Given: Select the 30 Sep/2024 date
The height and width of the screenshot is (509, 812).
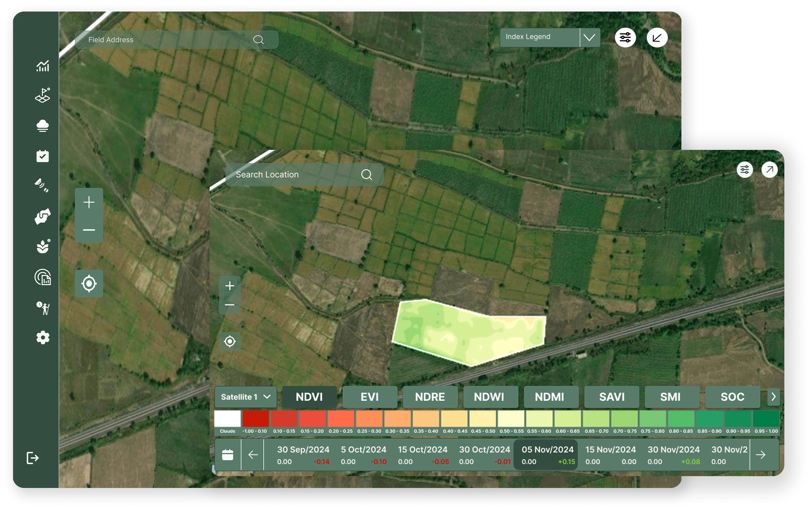Looking at the screenshot, I should (x=303, y=455).
